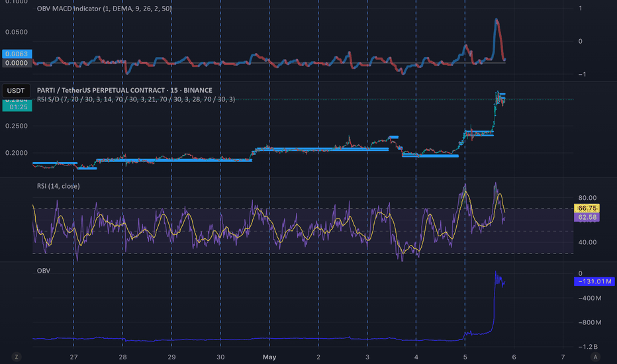Toggle the A auto-scale button

click(x=595, y=357)
